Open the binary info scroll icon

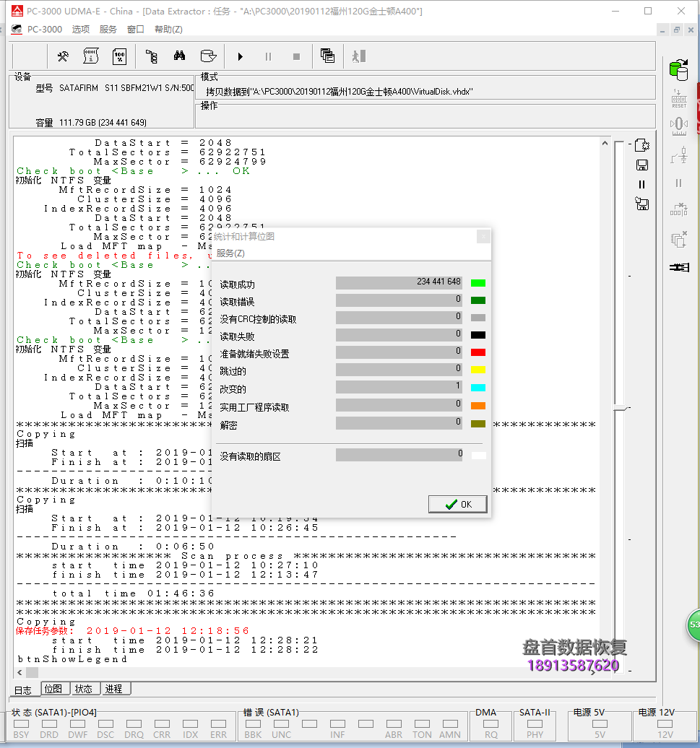point(91,56)
